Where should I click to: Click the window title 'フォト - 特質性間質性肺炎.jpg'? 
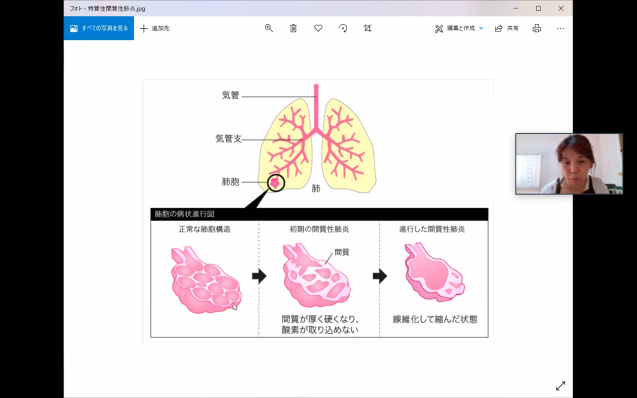click(107, 8)
